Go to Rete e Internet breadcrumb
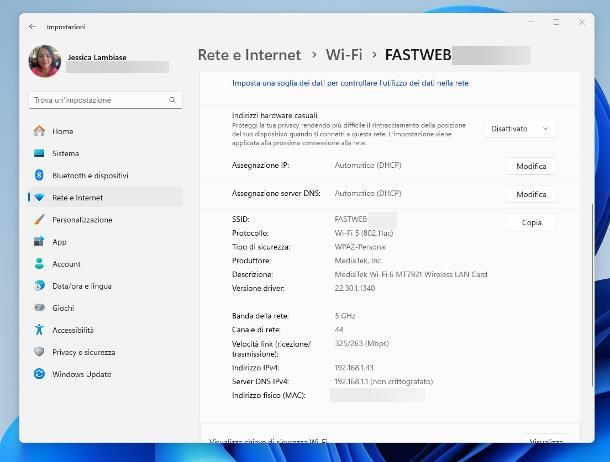The height and width of the screenshot is (462, 610). [249, 55]
